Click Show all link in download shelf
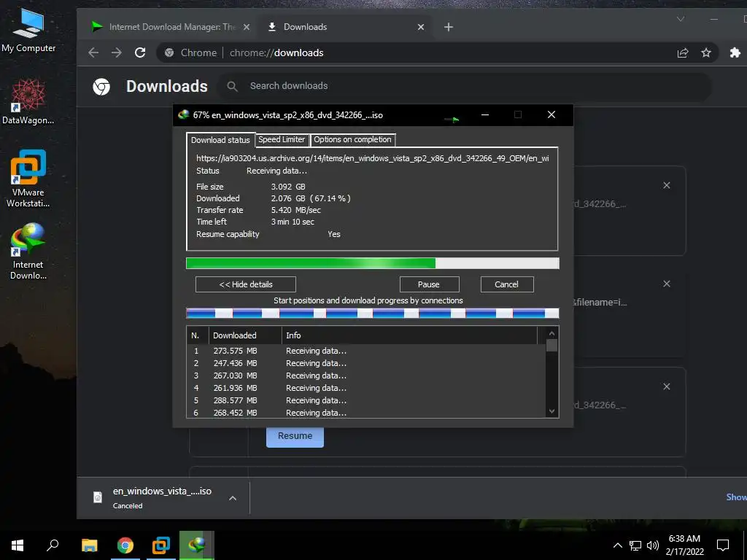Screen dimensions: 747x560 coord(737,497)
